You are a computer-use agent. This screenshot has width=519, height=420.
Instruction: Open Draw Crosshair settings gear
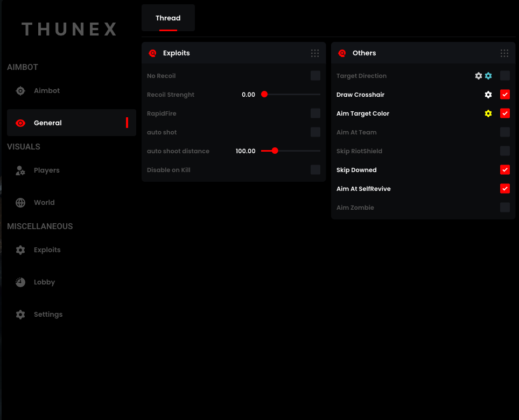[x=488, y=95]
